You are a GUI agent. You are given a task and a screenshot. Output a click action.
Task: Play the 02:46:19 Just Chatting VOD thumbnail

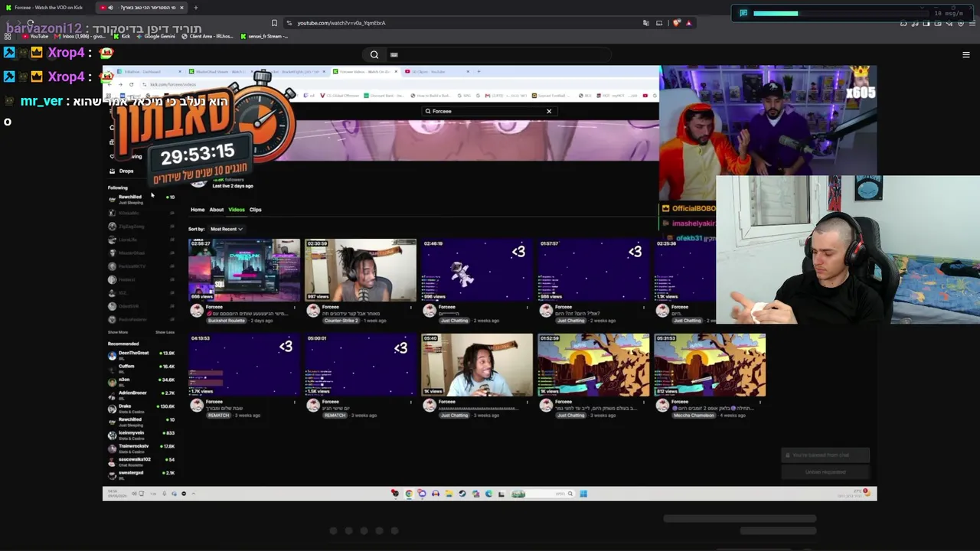[x=477, y=270]
